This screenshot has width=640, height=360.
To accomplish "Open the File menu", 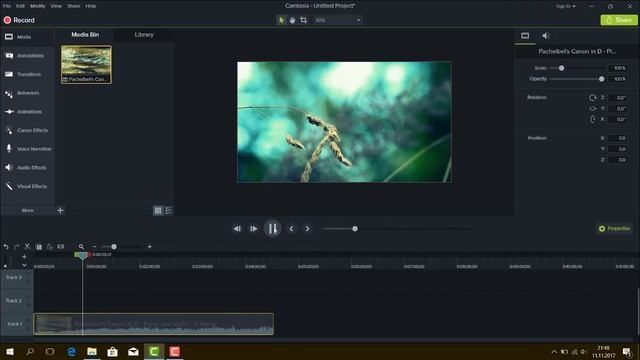I will coord(7,6).
